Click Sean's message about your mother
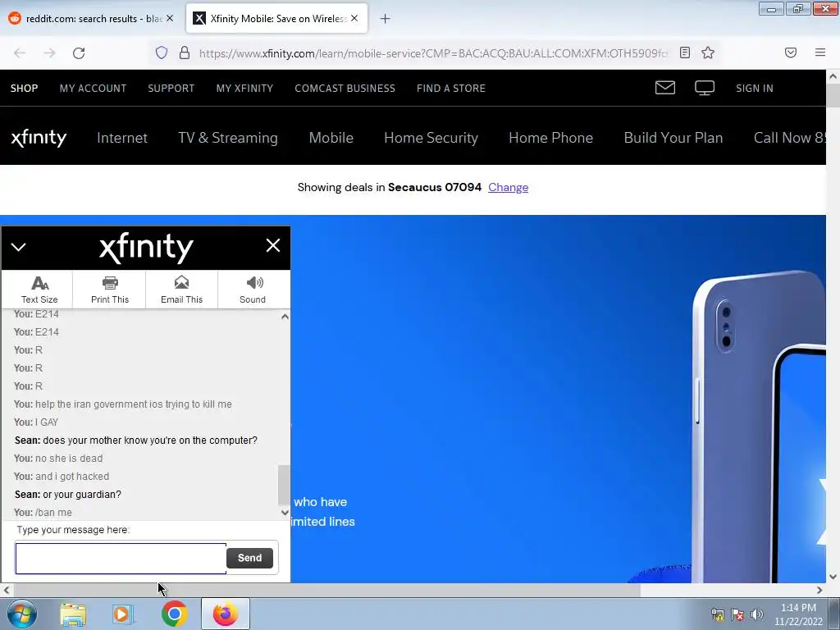Image resolution: width=840 pixels, height=630 pixels. coord(136,441)
